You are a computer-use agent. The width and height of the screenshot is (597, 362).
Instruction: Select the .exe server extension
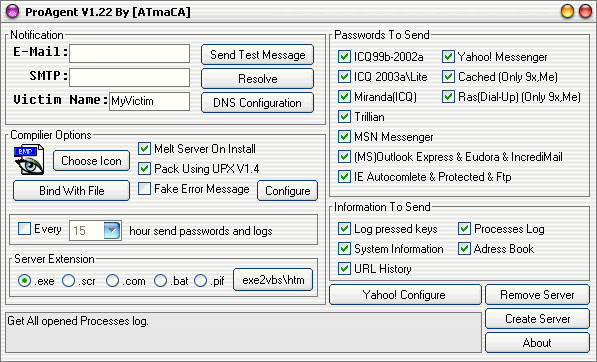(x=24, y=281)
